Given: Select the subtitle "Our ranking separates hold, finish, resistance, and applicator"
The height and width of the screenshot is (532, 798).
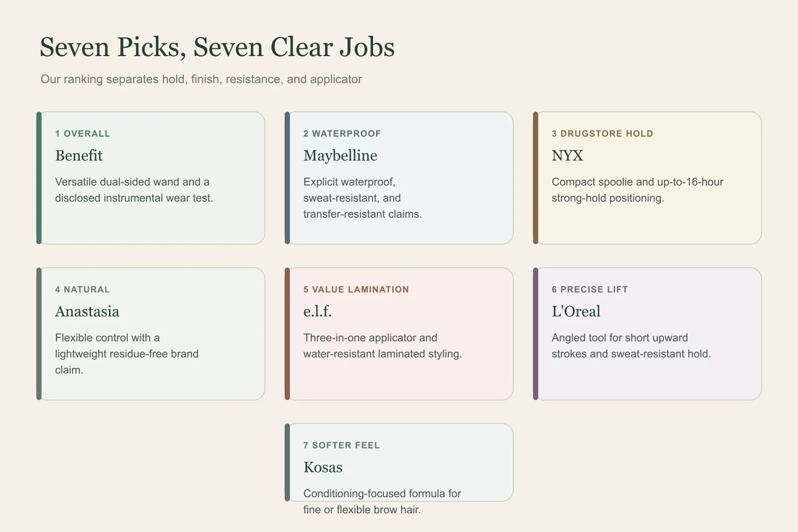Looking at the screenshot, I should (201, 79).
